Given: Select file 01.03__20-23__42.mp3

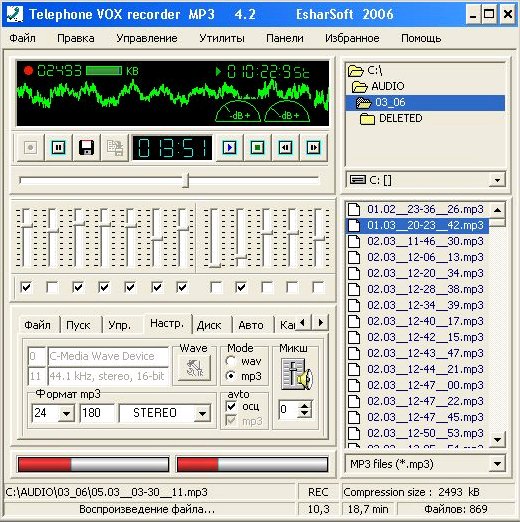Looking at the screenshot, I should [418, 225].
